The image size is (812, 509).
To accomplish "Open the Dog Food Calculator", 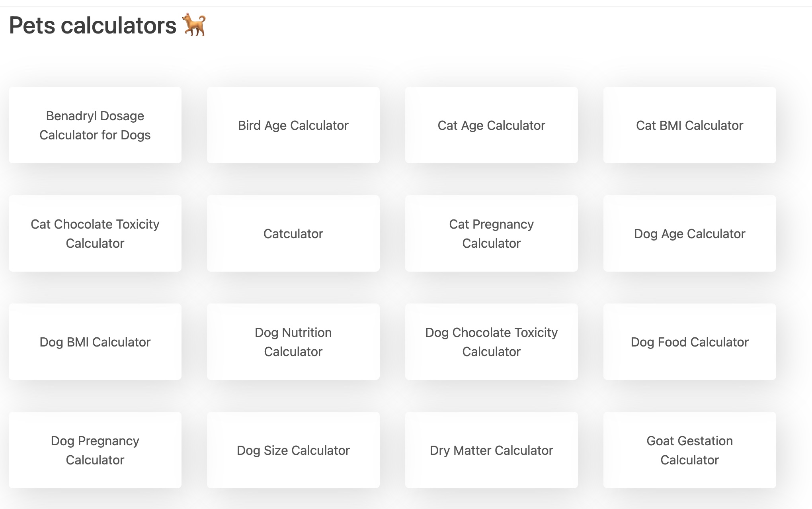I will [x=689, y=342].
